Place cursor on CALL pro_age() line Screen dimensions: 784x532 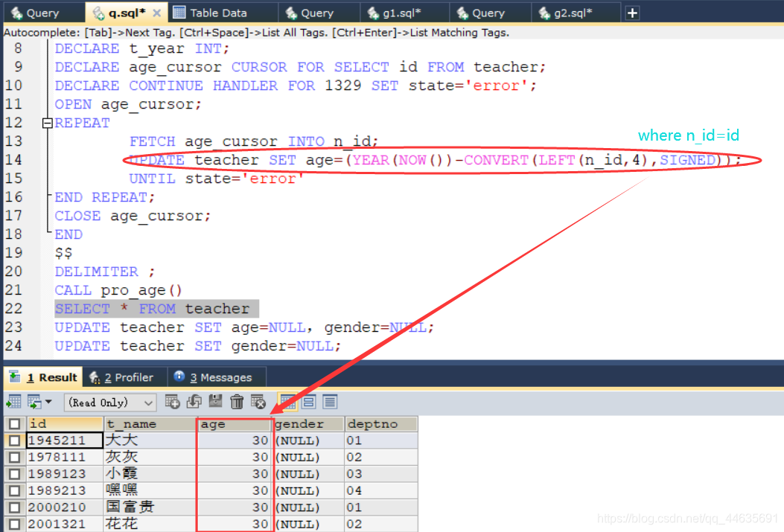[118, 290]
